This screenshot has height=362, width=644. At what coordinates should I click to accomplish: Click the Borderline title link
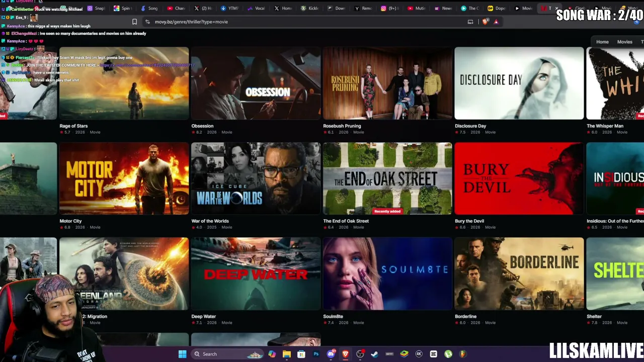coord(465,316)
